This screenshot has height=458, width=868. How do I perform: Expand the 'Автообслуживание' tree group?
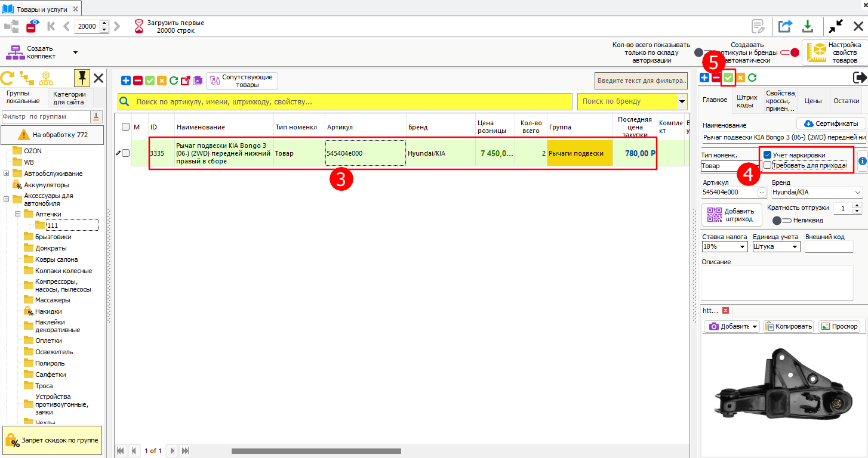pyautogui.click(x=7, y=174)
